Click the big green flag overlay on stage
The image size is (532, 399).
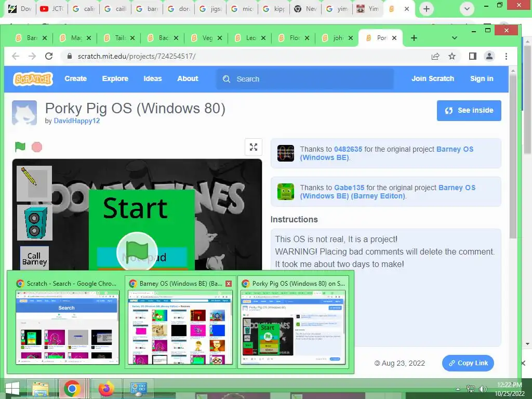click(137, 252)
